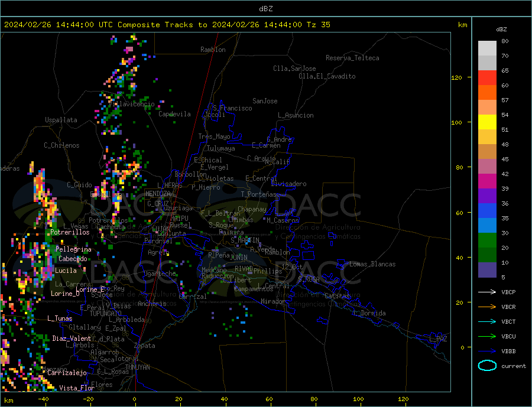Image resolution: width=532 pixels, height=407 pixels.
Task: Select the green 30 dBZ legend swatch
Action: 487,240
